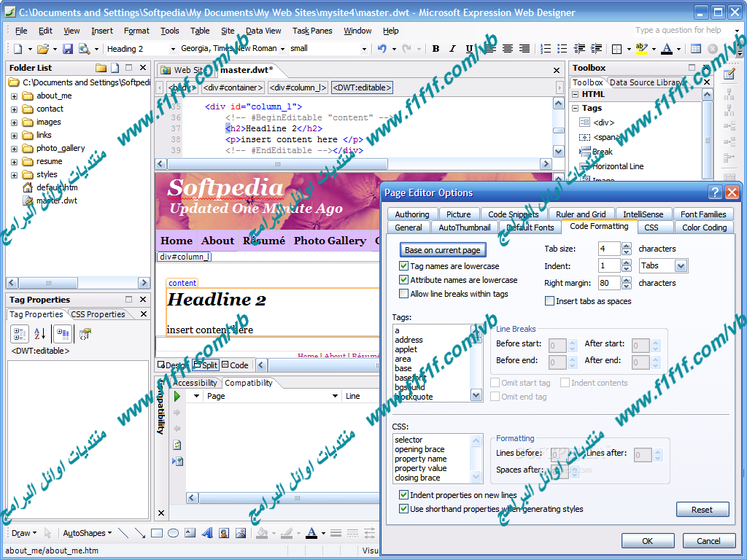The width and height of the screenshot is (747, 560).
Task: Run the compatibility checker with the green arrow
Action: (177, 396)
